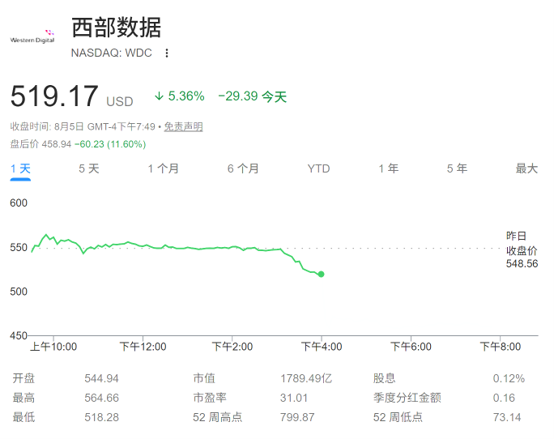The width and height of the screenshot is (554, 439).
Task: Select the 最大 range tab
Action: click(x=526, y=169)
